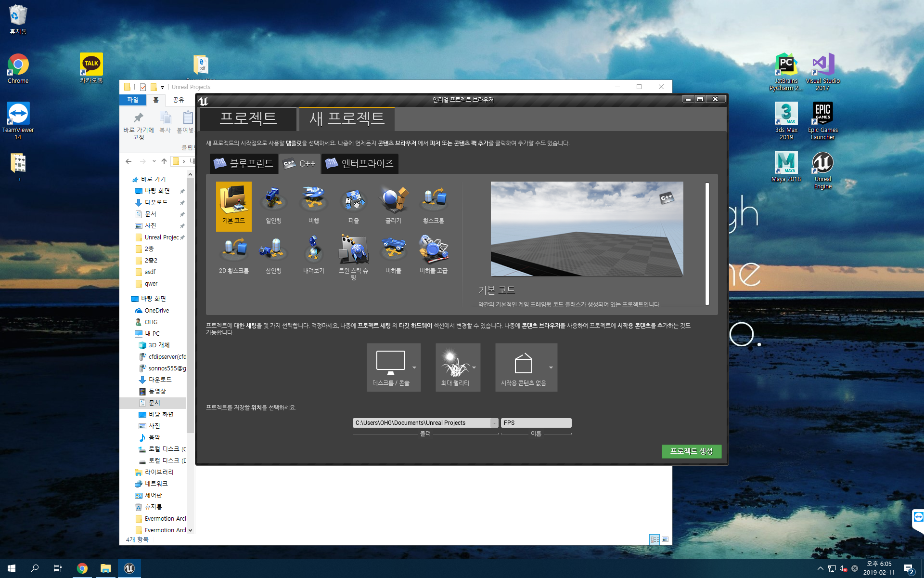Open Visual Studio 2017 desktop icon
924x578 pixels.
pyautogui.click(x=822, y=72)
